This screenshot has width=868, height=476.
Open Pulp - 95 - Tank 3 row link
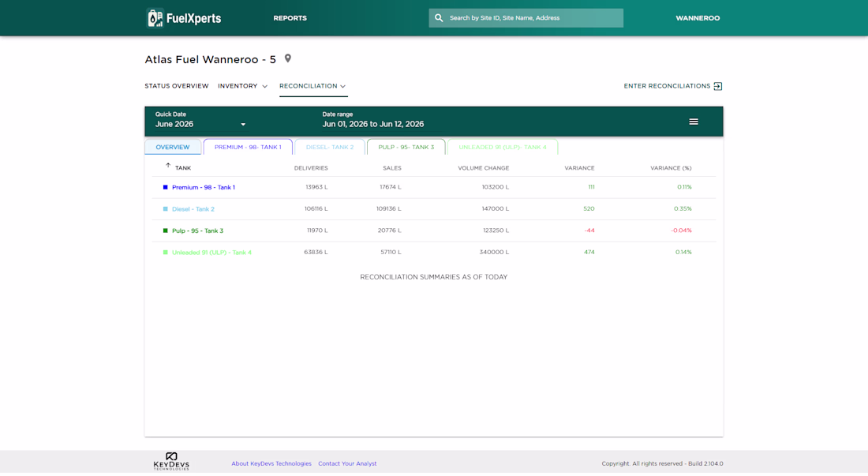[x=197, y=231]
